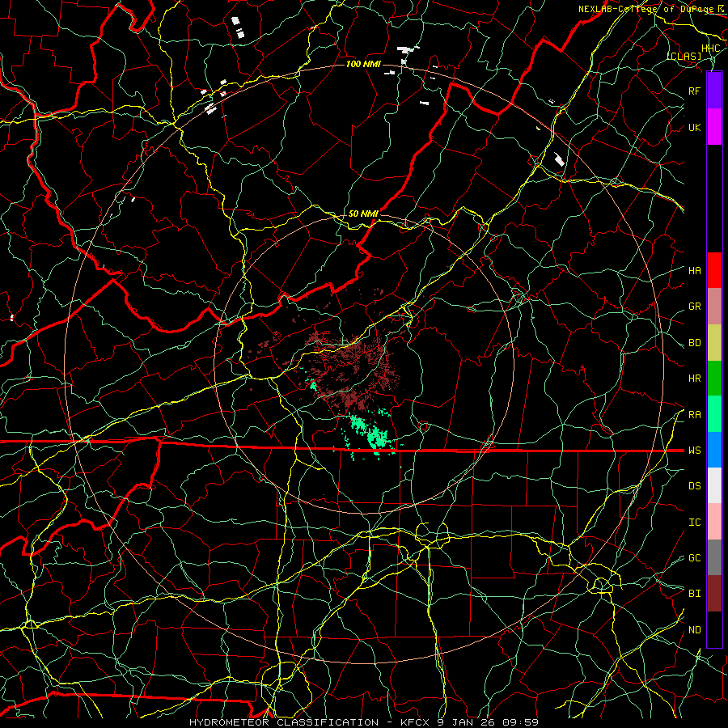The width and height of the screenshot is (728, 728).
Task: Pick the mint green RA legend swatch
Action: [x=714, y=414]
